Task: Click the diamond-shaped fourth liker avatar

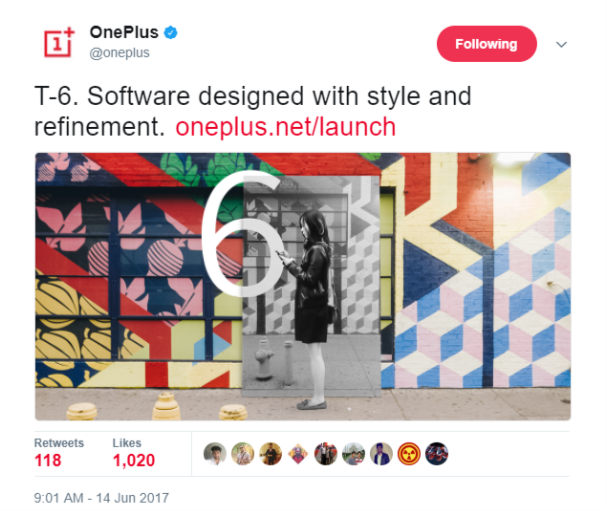Action: coord(298,454)
